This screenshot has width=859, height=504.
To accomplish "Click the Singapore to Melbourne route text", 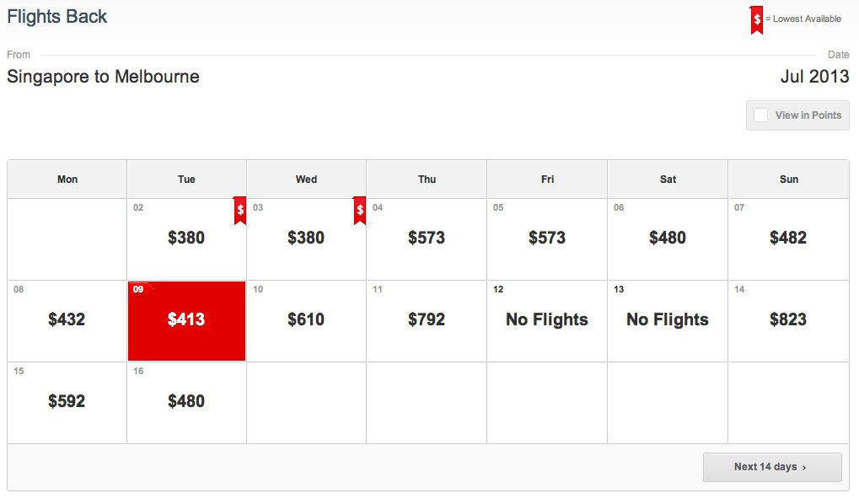I will point(103,77).
